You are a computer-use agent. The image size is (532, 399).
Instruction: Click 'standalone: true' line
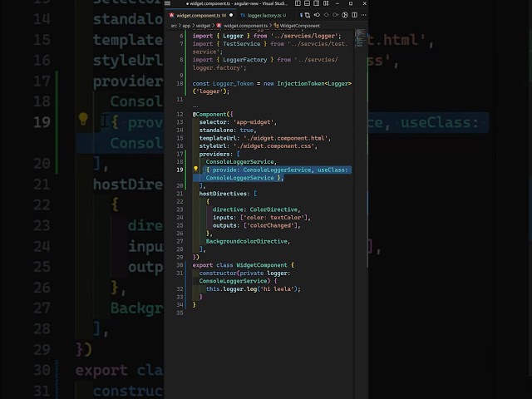coord(227,131)
